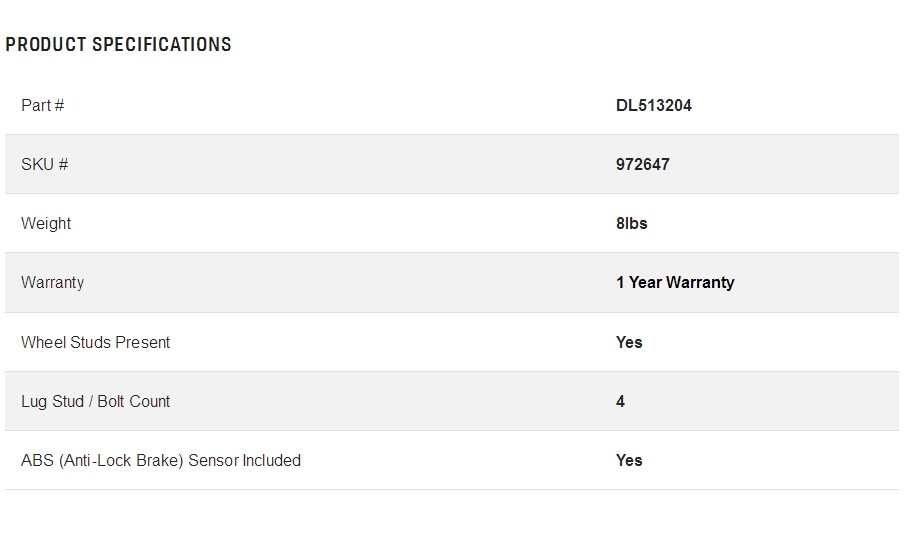This screenshot has width=907, height=552.
Task: Click Yes value for ABS Sensor Included
Action: pos(629,461)
